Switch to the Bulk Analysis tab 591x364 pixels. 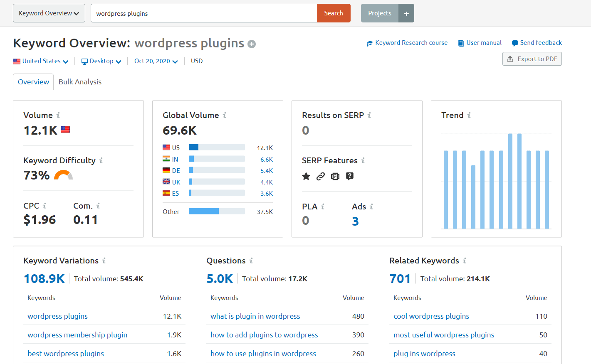(80, 82)
